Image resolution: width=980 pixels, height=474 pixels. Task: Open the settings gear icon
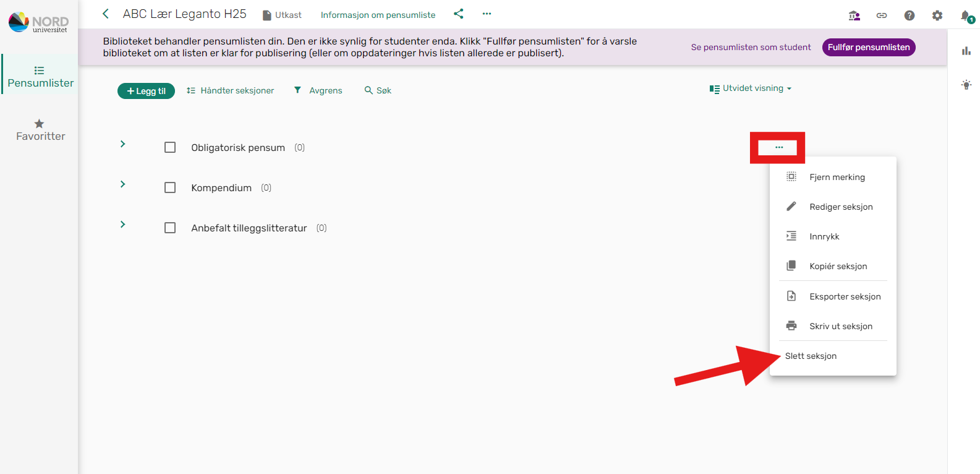937,15
